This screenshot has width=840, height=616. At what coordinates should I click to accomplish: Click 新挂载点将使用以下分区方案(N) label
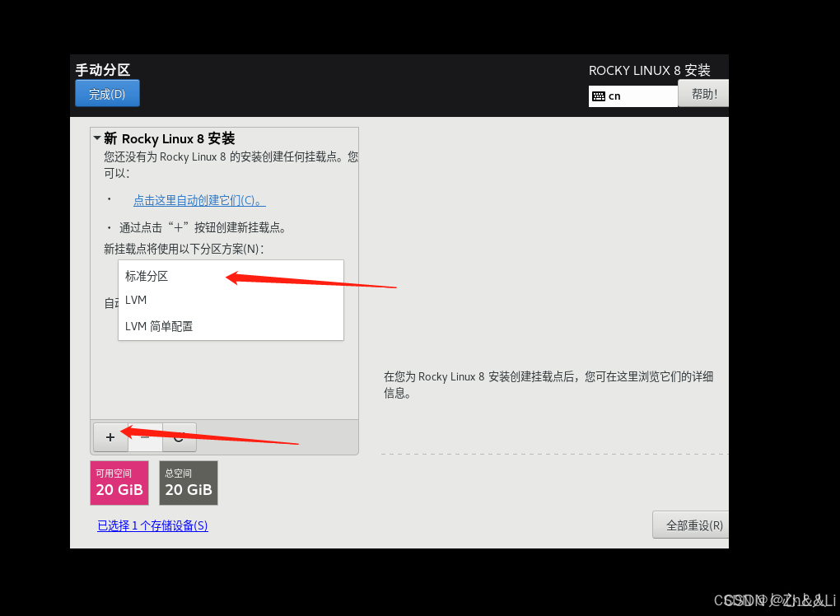pyautogui.click(x=184, y=249)
